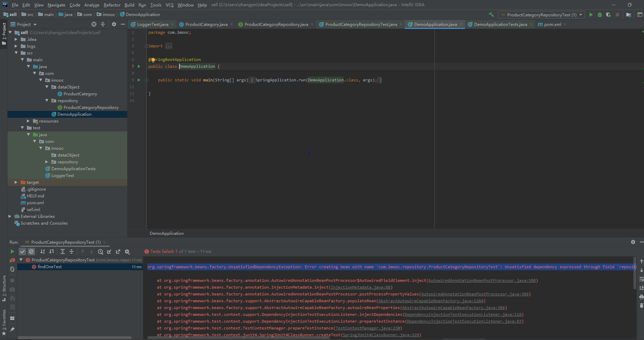Run the main method from the line 9 gutter

[x=139, y=80]
